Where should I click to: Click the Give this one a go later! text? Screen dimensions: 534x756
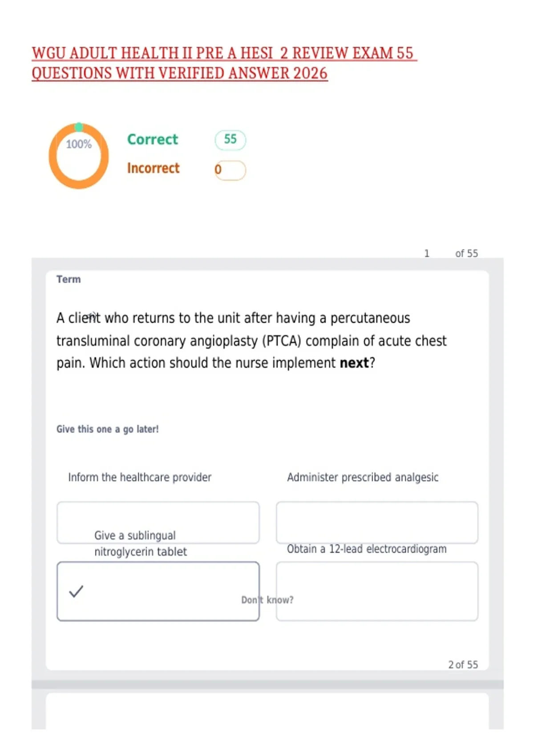tap(107, 429)
